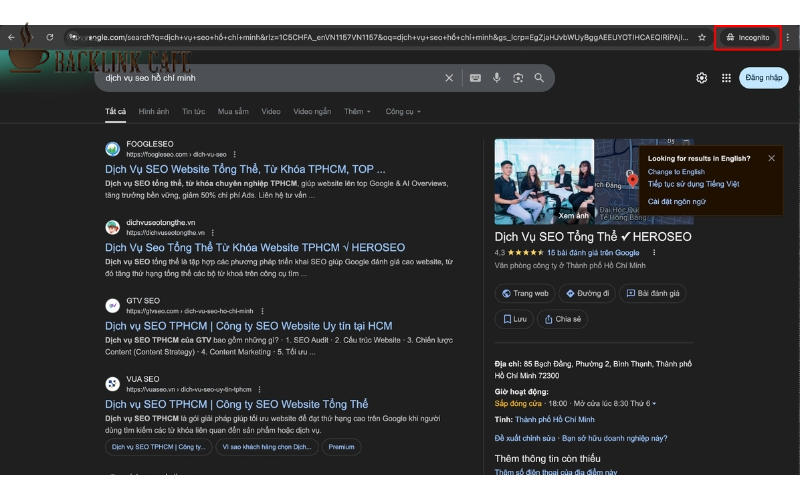800x500 pixels.
Task: Open options dots for dichvuseotongthe.vn result
Action: (x=213, y=233)
